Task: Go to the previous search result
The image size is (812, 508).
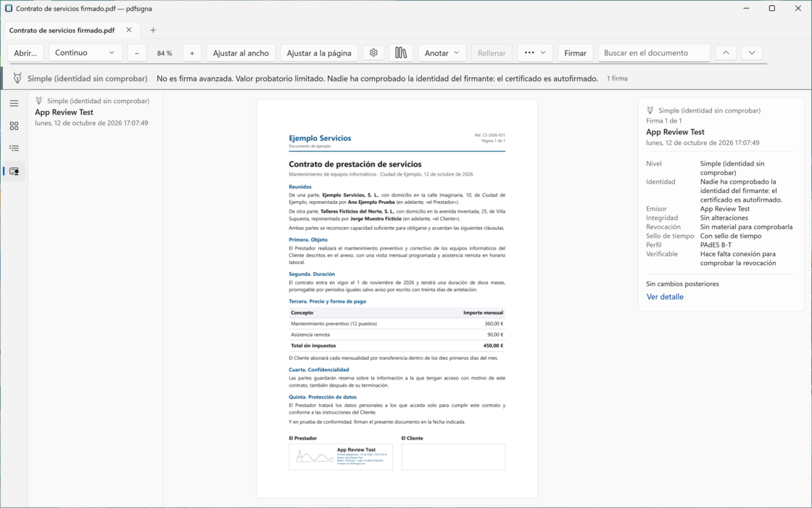Action: [x=726, y=52]
